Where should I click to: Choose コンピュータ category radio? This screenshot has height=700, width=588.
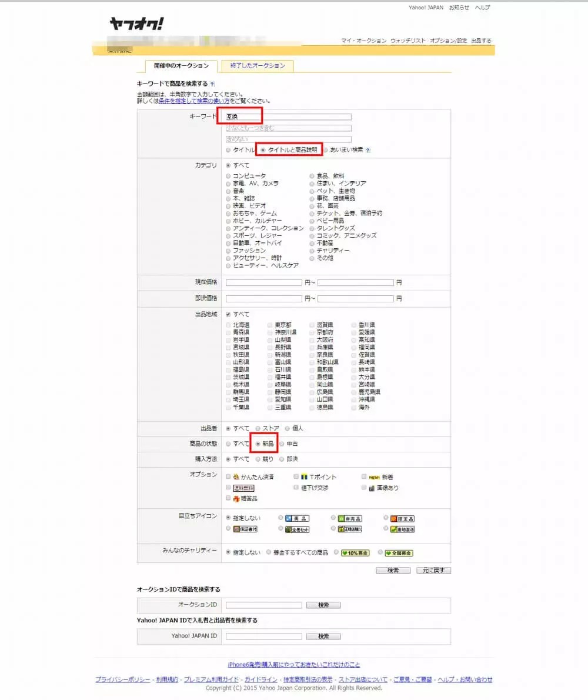pos(228,176)
